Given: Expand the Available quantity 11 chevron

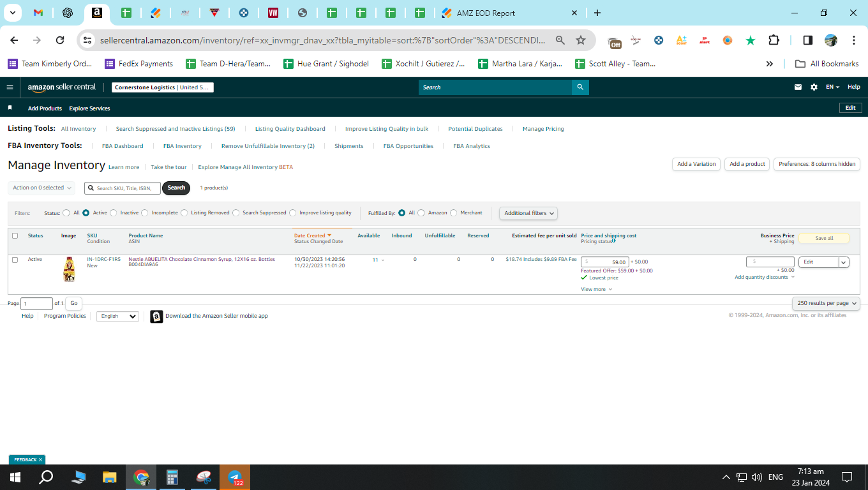Looking at the screenshot, I should click(x=383, y=260).
